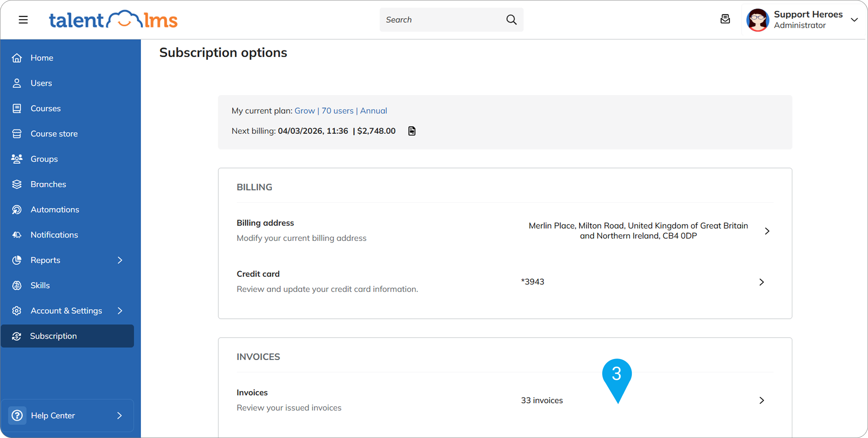The width and height of the screenshot is (868, 438).
Task: Click the '33 invoices' text
Action: coord(542,401)
